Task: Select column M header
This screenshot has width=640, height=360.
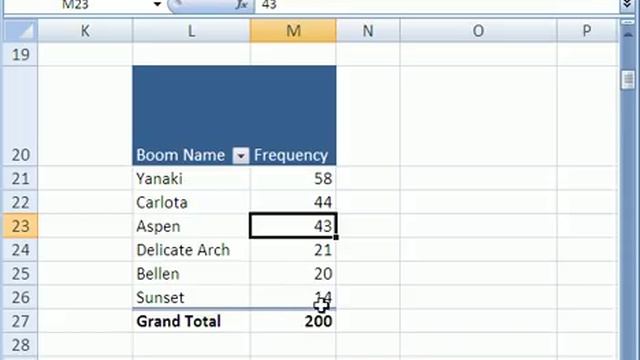Action: coord(293,31)
